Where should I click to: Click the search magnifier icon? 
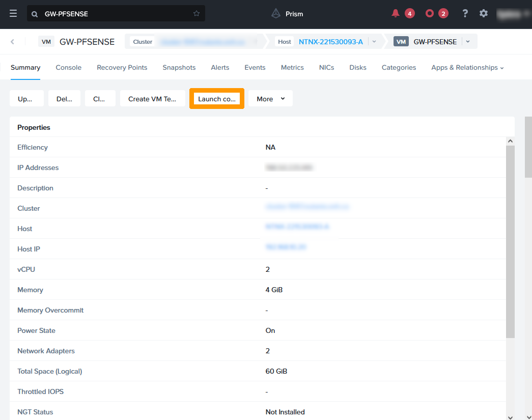coord(35,14)
